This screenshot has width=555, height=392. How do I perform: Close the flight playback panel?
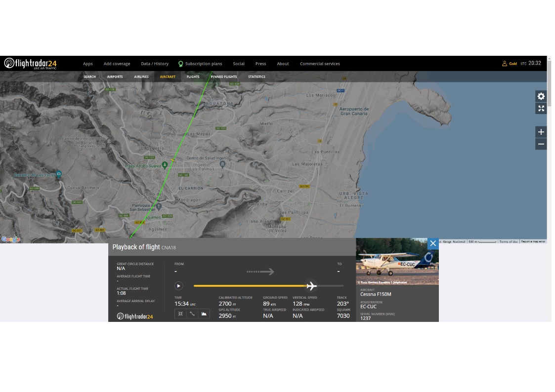click(x=433, y=243)
